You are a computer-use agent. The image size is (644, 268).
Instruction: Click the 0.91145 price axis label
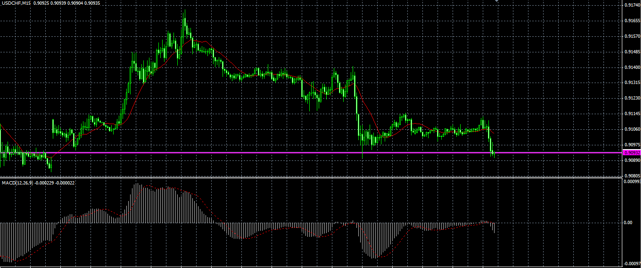click(632, 114)
